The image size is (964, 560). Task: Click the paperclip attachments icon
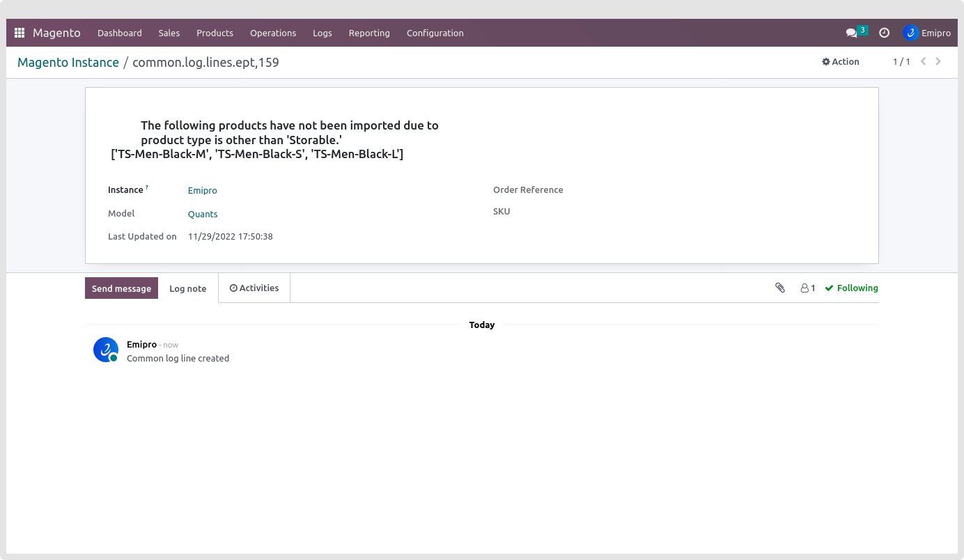click(x=780, y=288)
